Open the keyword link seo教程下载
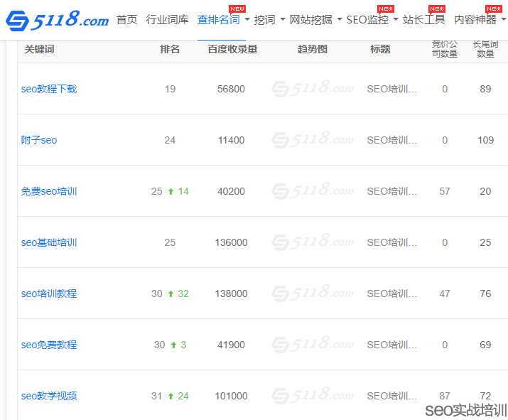Image resolution: width=508 pixels, height=420 pixels. (49, 89)
